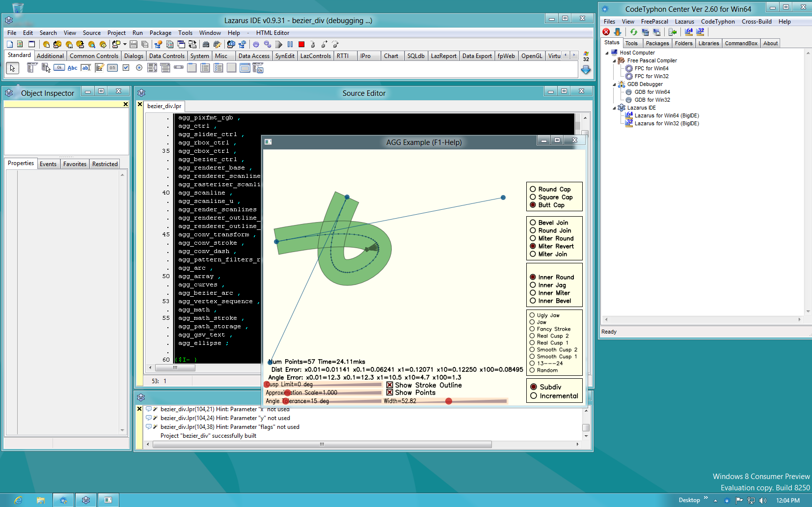Image resolution: width=812 pixels, height=507 pixels.
Task: Select the Round Cap radio option
Action: point(533,189)
